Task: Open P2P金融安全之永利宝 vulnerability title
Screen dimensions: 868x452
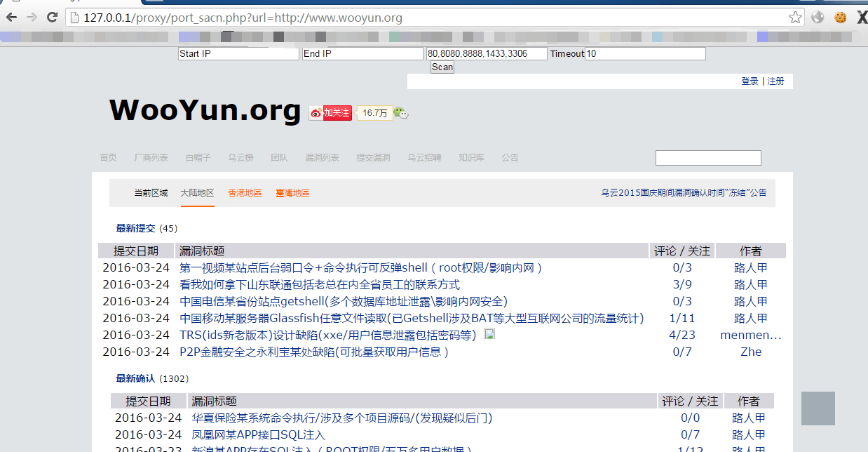Action: pyautogui.click(x=314, y=352)
